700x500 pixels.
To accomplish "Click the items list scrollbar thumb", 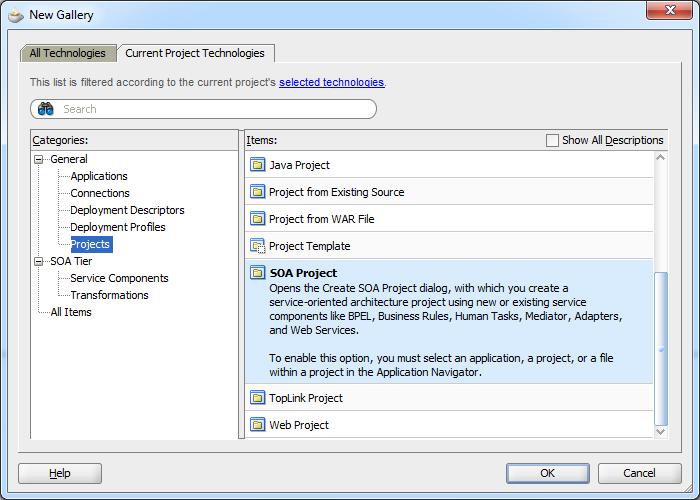I will point(661,348).
